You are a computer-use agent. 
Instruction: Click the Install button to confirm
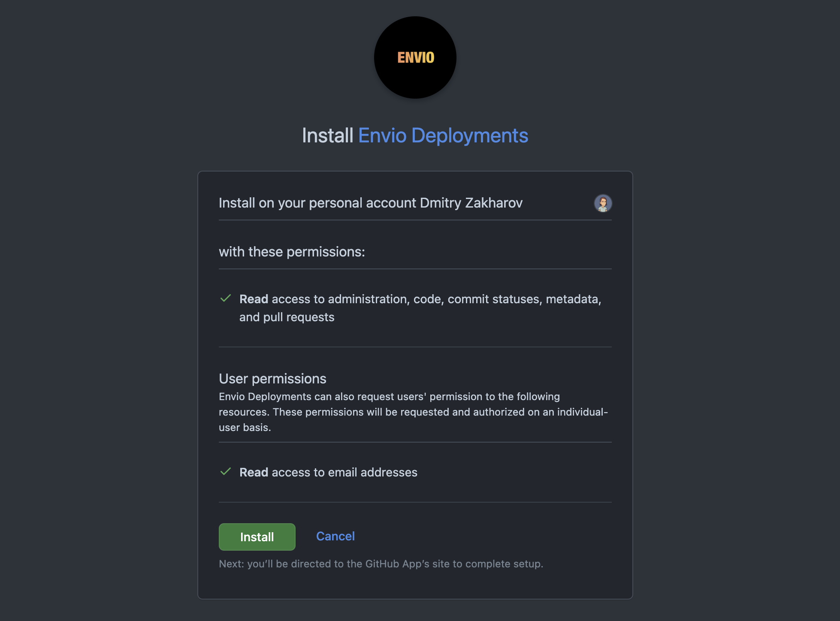257,536
